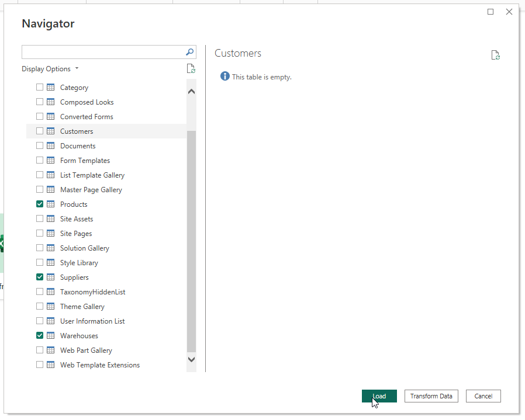
Task: Tick the Web Part Gallery checkbox
Action: [x=40, y=350]
